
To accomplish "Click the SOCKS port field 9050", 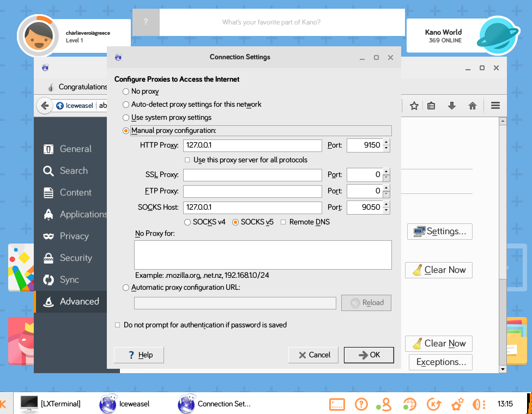I will tap(365, 208).
